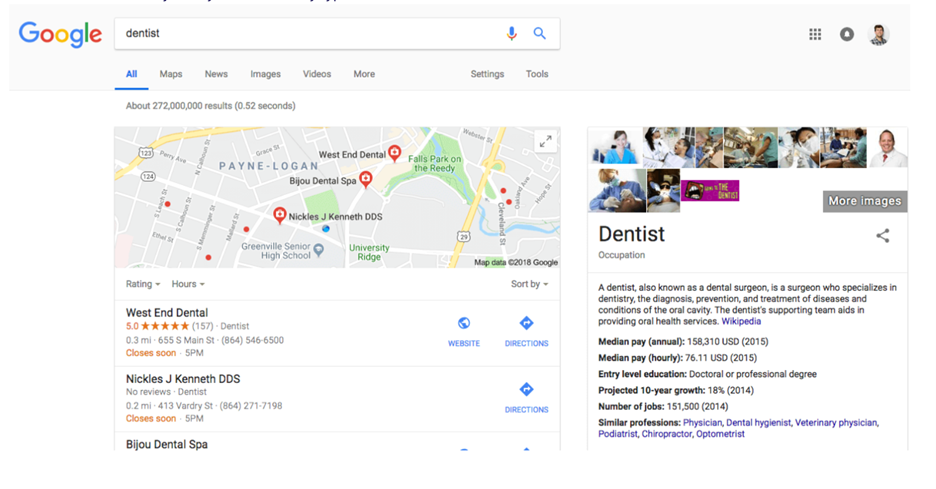This screenshot has width=936, height=489.
Task: Open the Optometrist link
Action: point(721,434)
